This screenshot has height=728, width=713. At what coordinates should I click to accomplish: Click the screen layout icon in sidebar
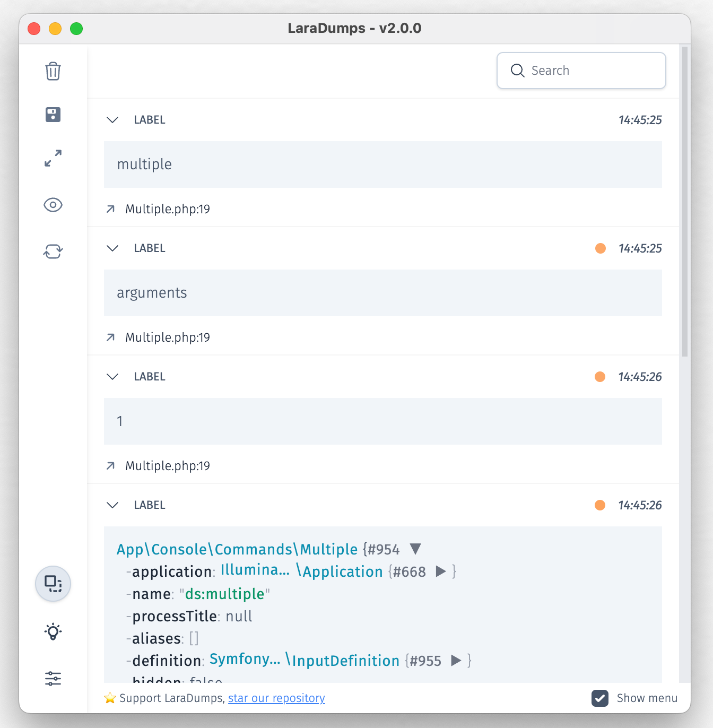tap(53, 584)
